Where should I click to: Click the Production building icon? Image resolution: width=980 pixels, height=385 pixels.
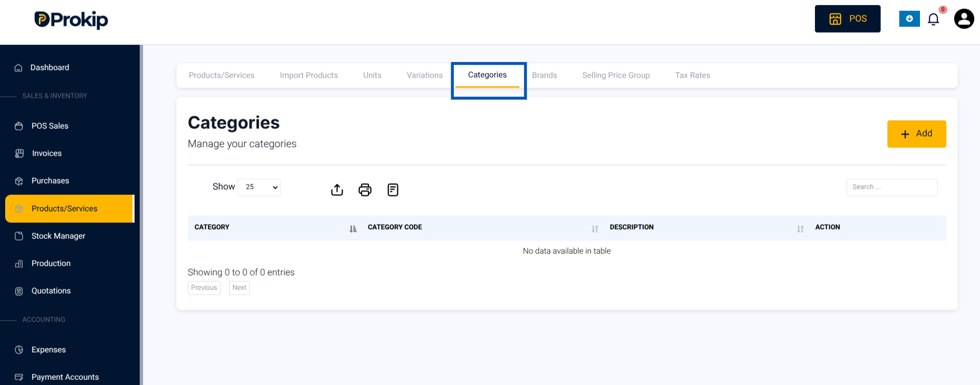click(19, 264)
